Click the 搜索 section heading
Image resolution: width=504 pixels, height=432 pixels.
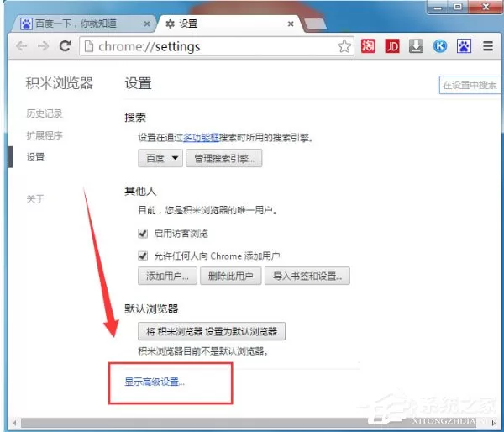(x=135, y=118)
